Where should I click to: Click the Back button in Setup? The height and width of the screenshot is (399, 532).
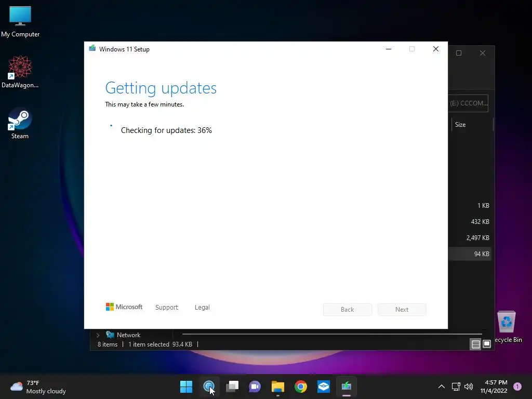(x=348, y=310)
